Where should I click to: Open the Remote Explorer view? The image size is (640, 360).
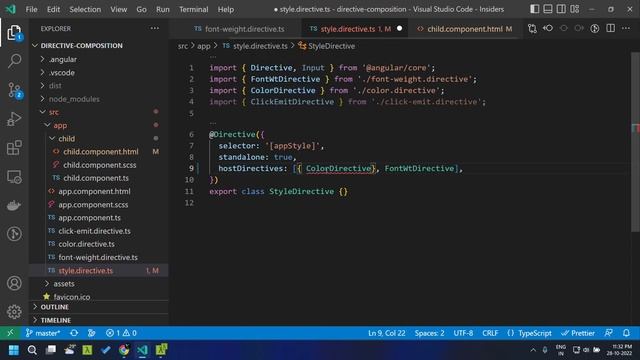click(14, 177)
